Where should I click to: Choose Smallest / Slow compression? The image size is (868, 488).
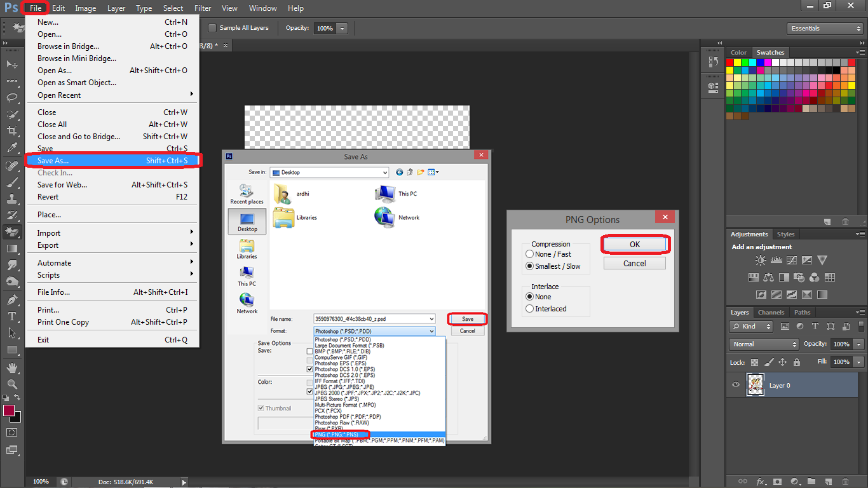tap(530, 266)
